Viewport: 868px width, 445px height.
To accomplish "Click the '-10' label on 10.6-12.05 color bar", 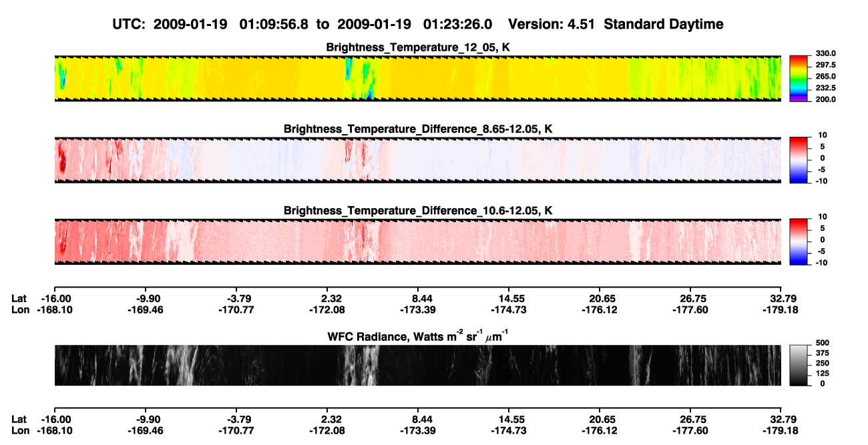I will [821, 263].
